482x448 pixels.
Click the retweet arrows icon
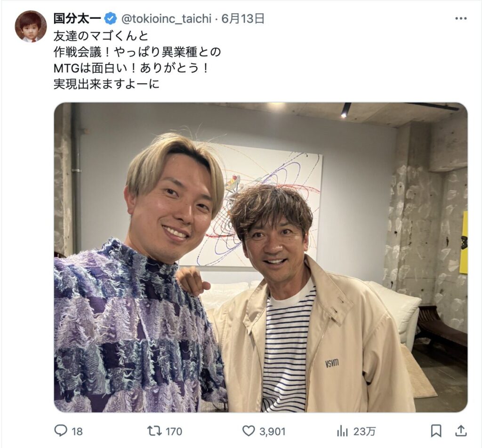click(154, 431)
